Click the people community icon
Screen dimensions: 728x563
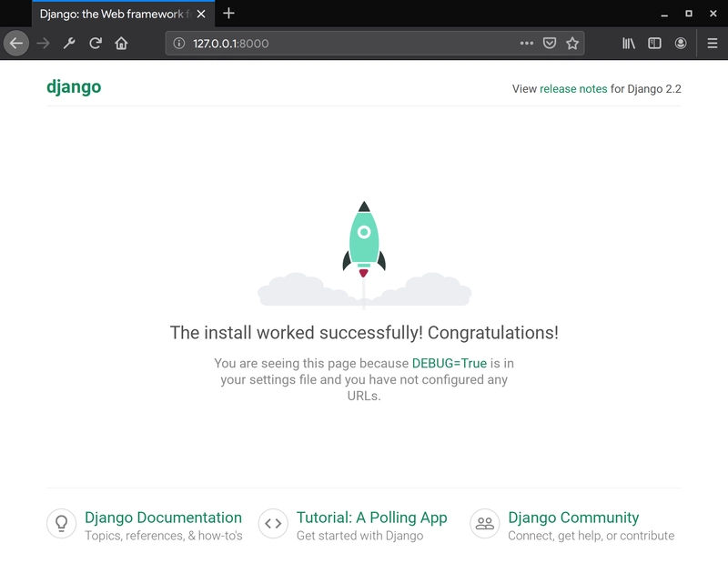(485, 524)
